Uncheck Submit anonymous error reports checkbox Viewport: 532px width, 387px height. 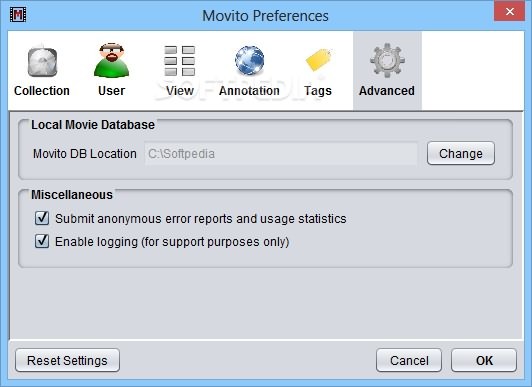click(42, 218)
